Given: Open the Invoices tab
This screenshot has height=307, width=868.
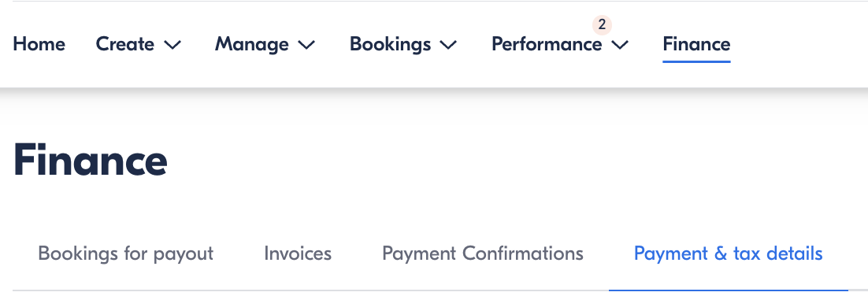Looking at the screenshot, I should pos(298,253).
